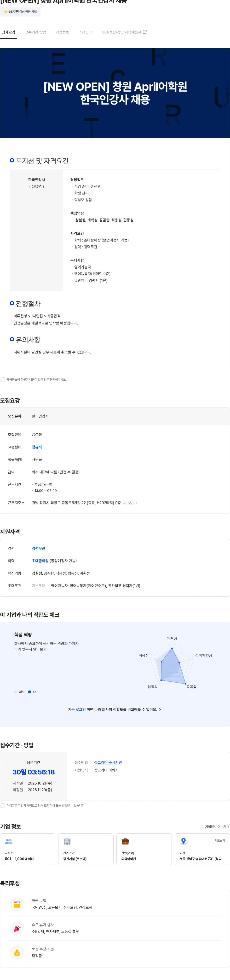The height and width of the screenshot is (980, 230).
Task: Click the 전형절차 heading bullet icon
Action: click(x=12, y=303)
